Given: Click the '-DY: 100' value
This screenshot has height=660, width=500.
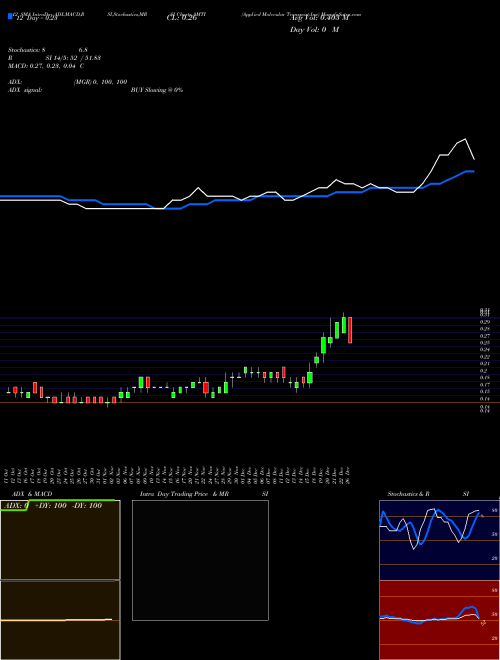Looking at the screenshot, I should [87, 506].
